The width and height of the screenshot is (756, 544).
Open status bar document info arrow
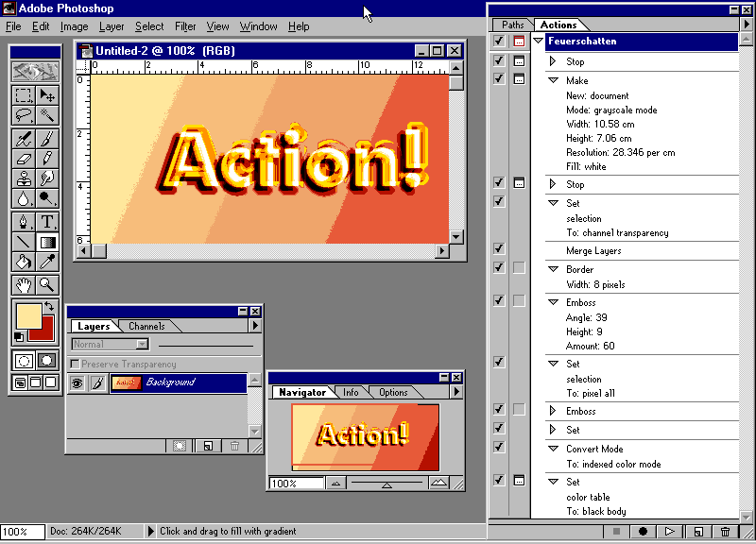pos(150,531)
